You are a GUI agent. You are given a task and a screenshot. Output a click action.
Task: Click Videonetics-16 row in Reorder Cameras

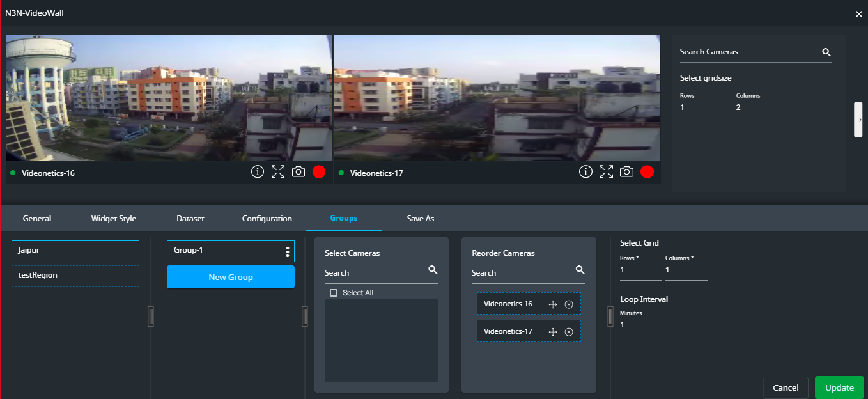529,304
